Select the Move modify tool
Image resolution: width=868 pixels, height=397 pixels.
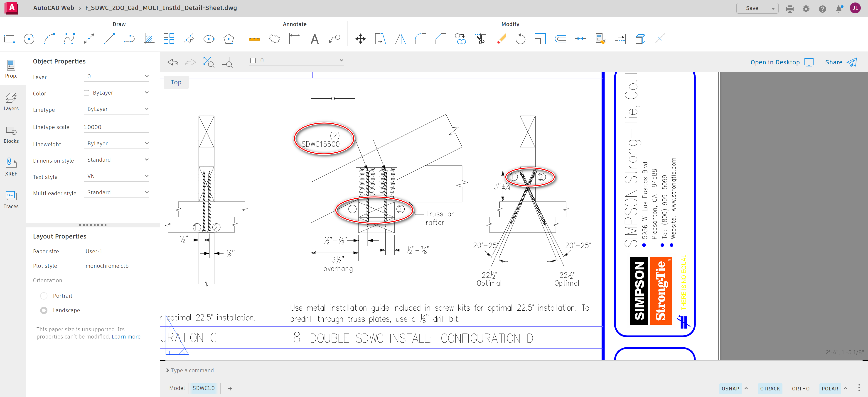point(360,39)
